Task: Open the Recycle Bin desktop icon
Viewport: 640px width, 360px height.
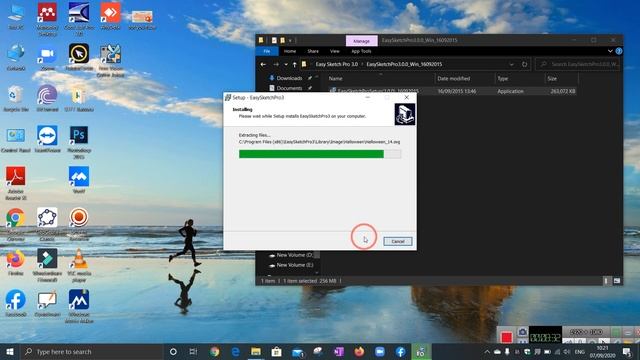Action: [x=16, y=99]
